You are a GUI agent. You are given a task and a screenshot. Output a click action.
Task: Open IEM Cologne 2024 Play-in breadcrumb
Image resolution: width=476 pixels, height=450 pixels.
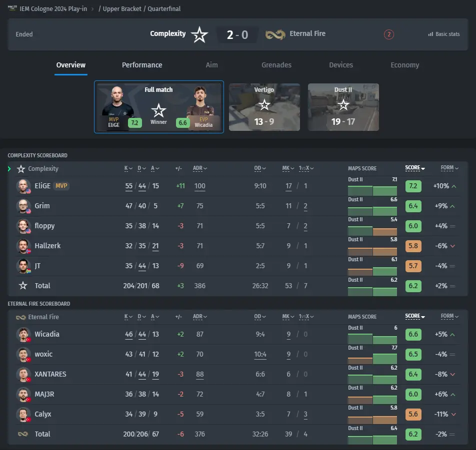53,9
